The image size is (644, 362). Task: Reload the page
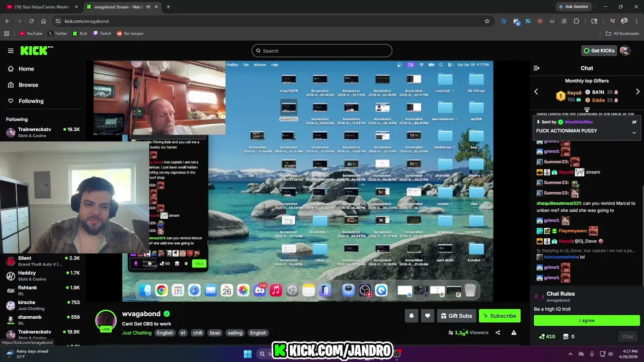click(31, 21)
